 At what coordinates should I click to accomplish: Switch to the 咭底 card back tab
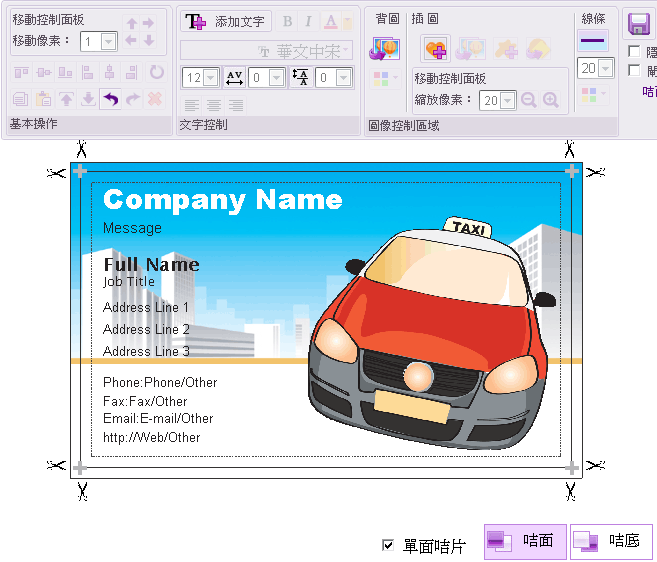[611, 541]
